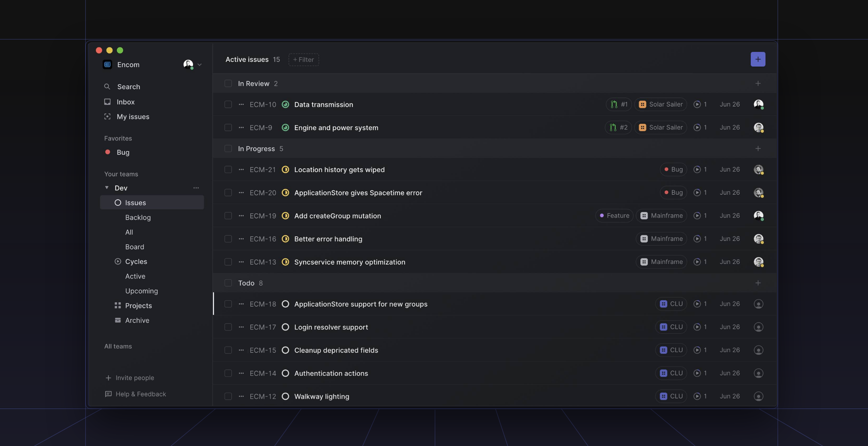Open pull request #1 badge

pos(619,105)
